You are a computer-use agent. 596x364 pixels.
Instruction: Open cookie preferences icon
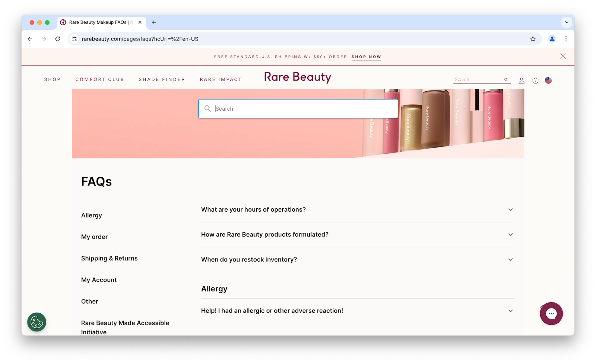coord(37,322)
